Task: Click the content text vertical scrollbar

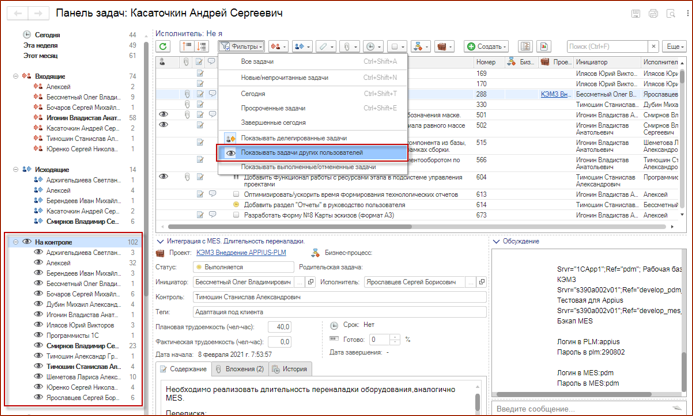Action: click(478, 402)
